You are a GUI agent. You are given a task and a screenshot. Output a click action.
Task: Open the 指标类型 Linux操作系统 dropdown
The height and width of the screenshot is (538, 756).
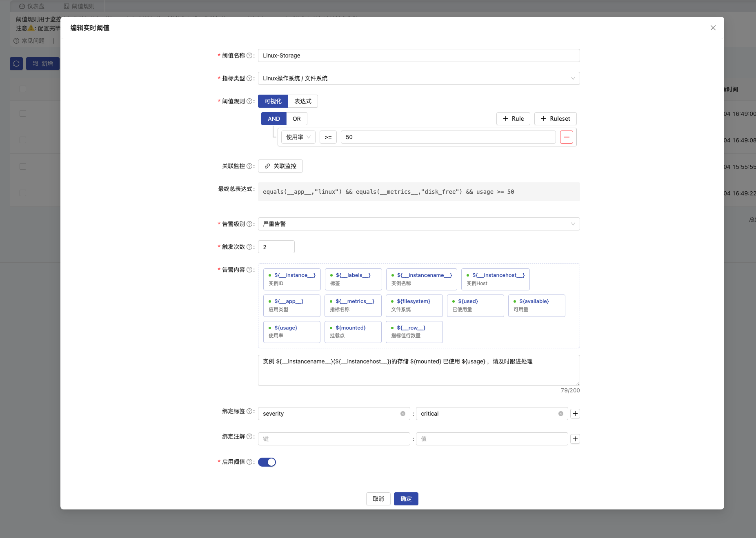pos(418,78)
